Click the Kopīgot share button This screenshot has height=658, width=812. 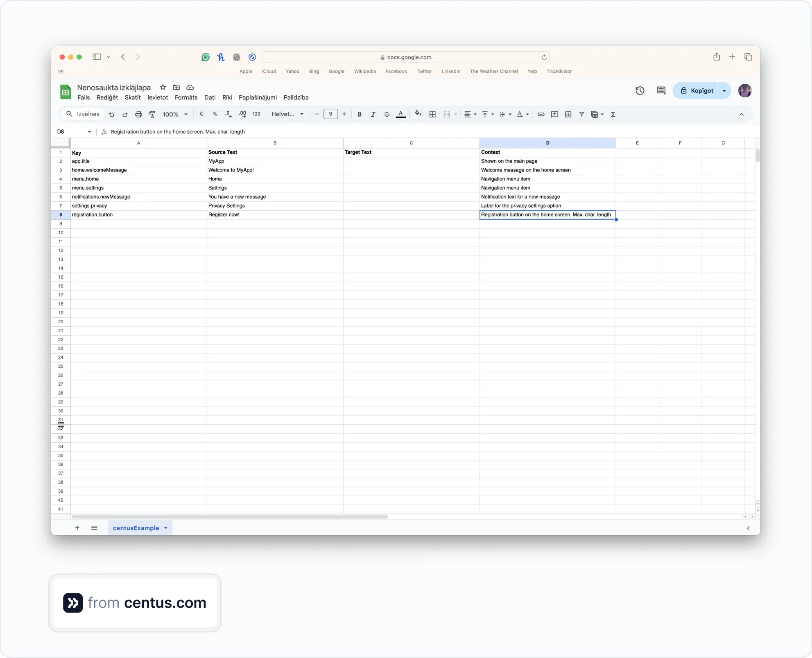pyautogui.click(x=696, y=91)
